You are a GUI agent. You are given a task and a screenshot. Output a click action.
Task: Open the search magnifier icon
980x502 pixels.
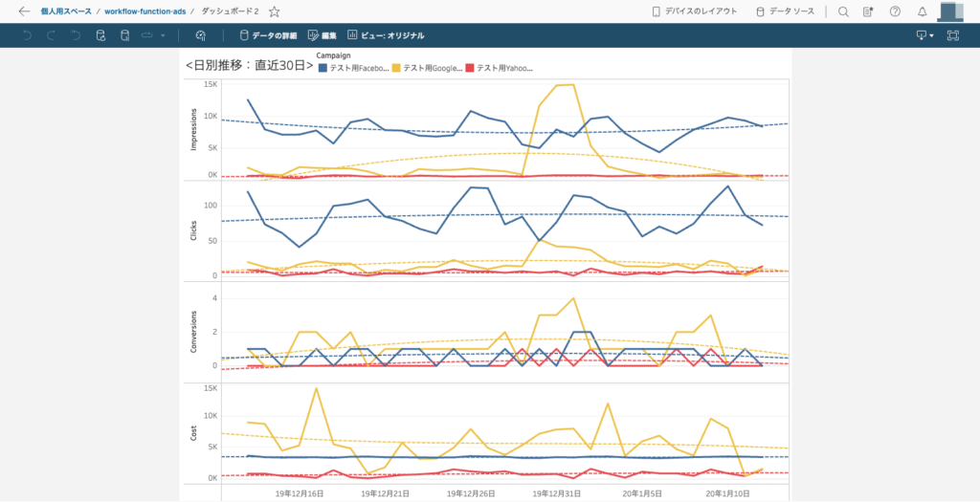pos(843,11)
